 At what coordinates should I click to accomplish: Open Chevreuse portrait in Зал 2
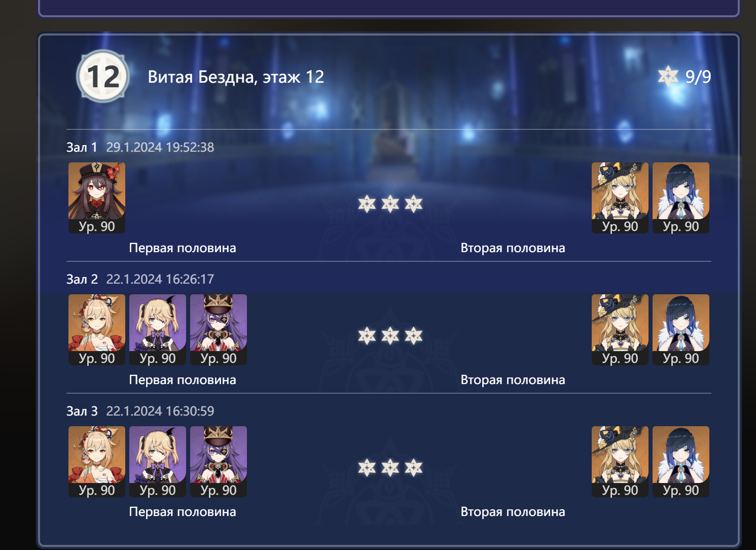(219, 329)
